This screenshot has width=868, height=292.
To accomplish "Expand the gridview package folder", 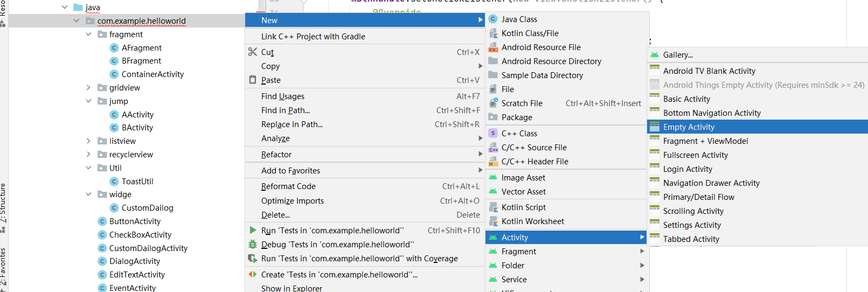I will 88,87.
